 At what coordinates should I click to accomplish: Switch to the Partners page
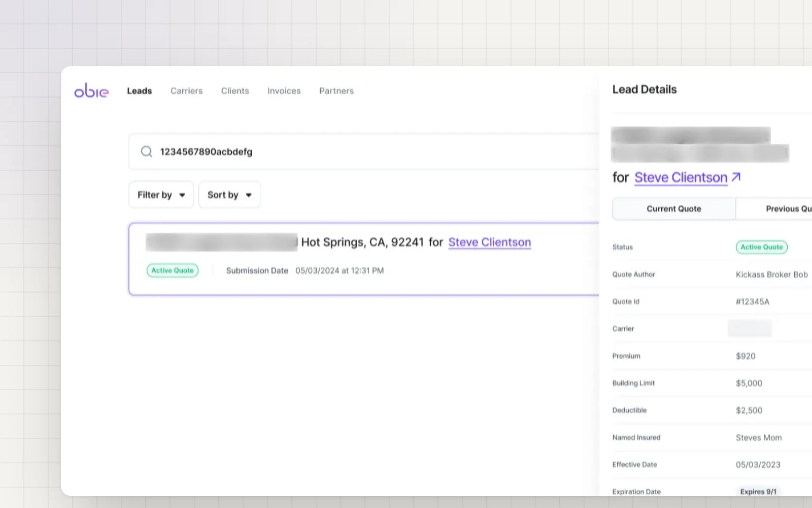click(336, 91)
